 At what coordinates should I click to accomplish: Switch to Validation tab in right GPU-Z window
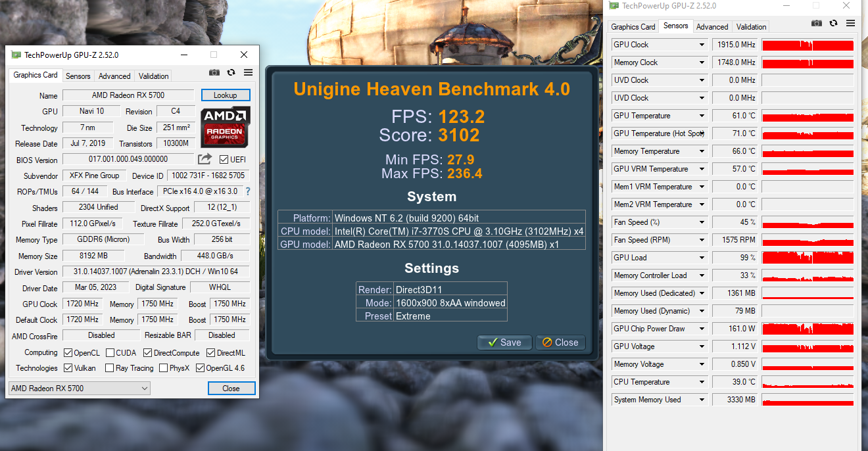751,27
